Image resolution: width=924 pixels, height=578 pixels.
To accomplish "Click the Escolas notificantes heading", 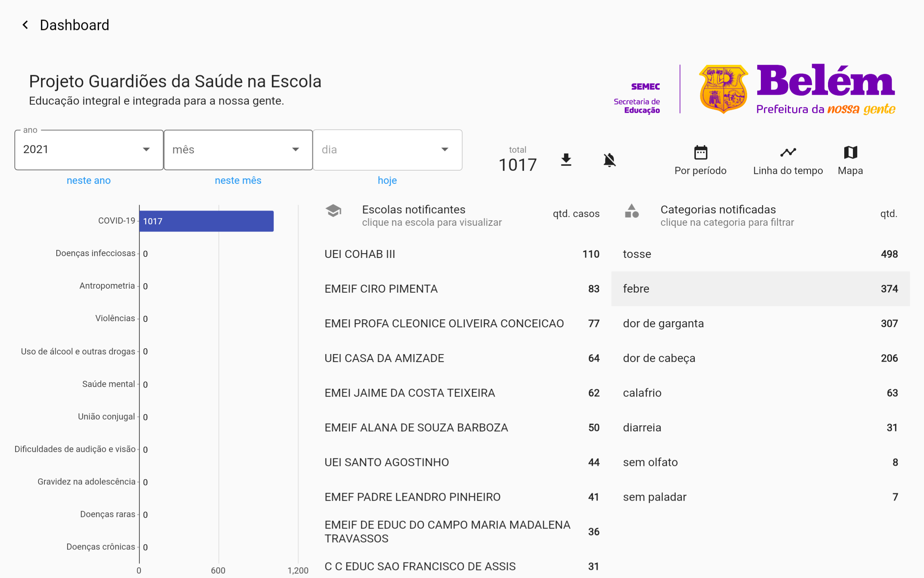I will point(414,210).
